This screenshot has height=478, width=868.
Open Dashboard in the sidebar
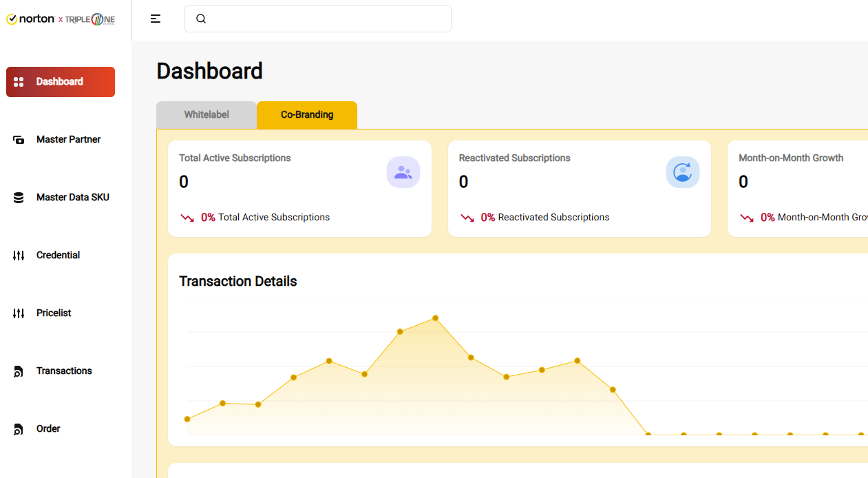click(61, 82)
